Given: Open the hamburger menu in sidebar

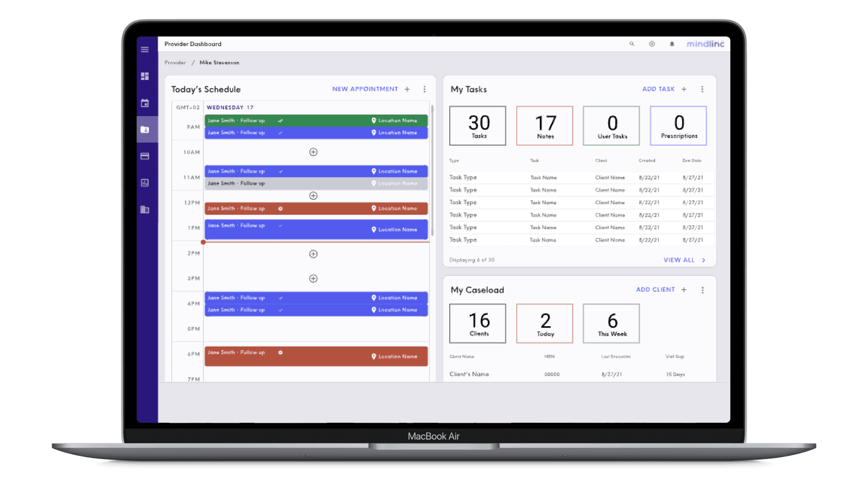Looking at the screenshot, I should pyautogui.click(x=145, y=50).
